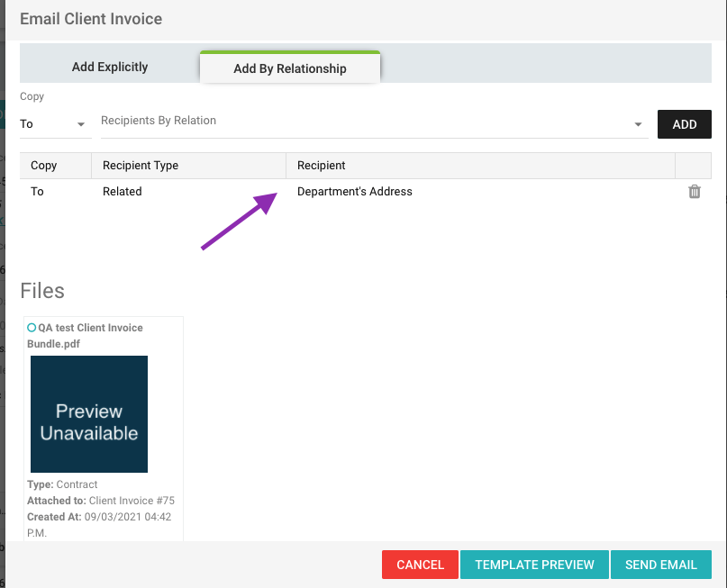Select the Add By Relationship tab
The height and width of the screenshot is (588, 727).
click(x=289, y=68)
